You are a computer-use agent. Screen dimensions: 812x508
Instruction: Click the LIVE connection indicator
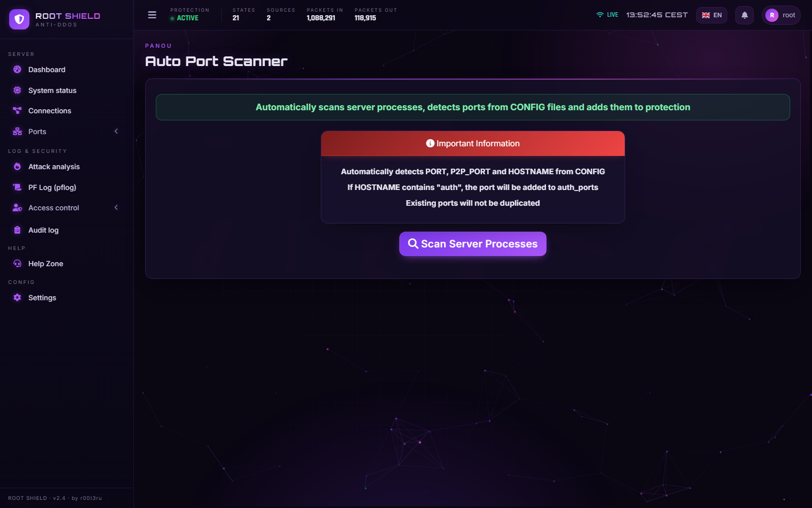pyautogui.click(x=607, y=15)
